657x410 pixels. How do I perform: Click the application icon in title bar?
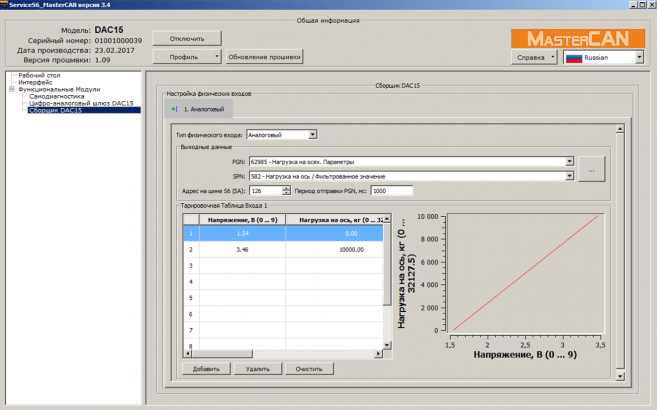tap(4, 5)
